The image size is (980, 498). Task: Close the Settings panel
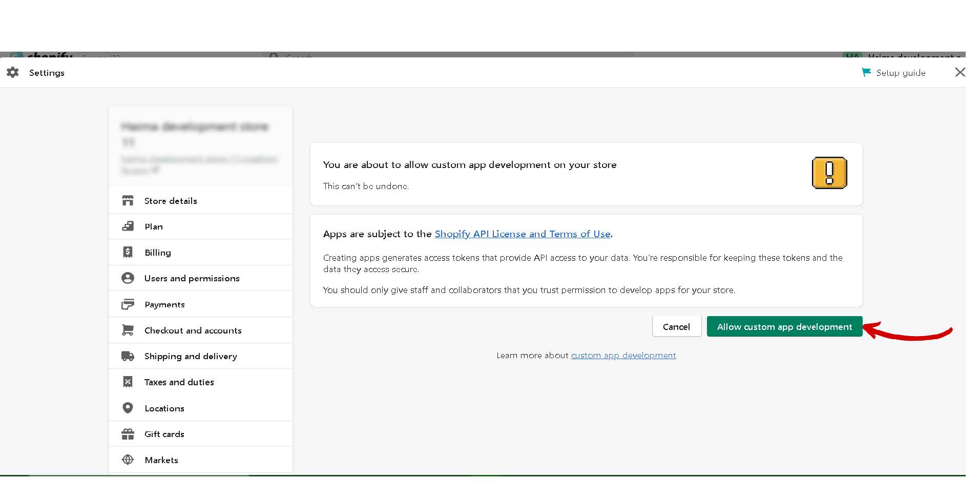point(960,72)
